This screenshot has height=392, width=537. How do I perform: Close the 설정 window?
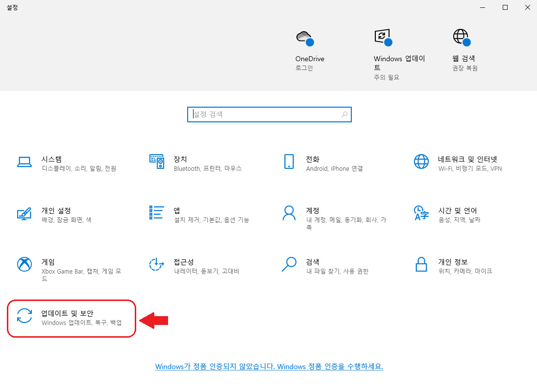527,7
